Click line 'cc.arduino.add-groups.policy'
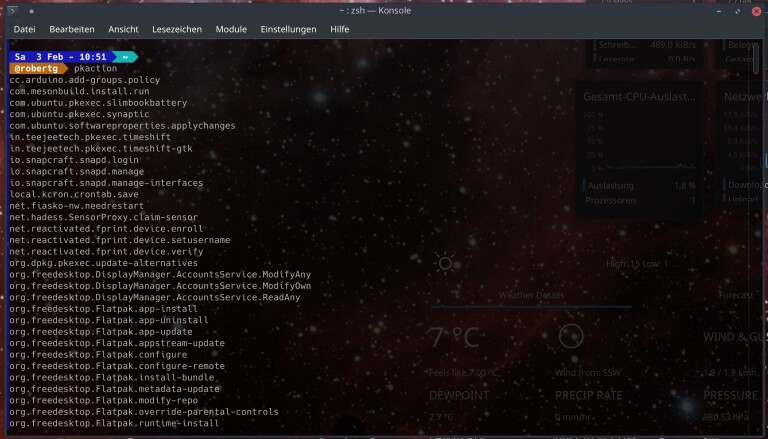This screenshot has height=439, width=768. [x=85, y=80]
